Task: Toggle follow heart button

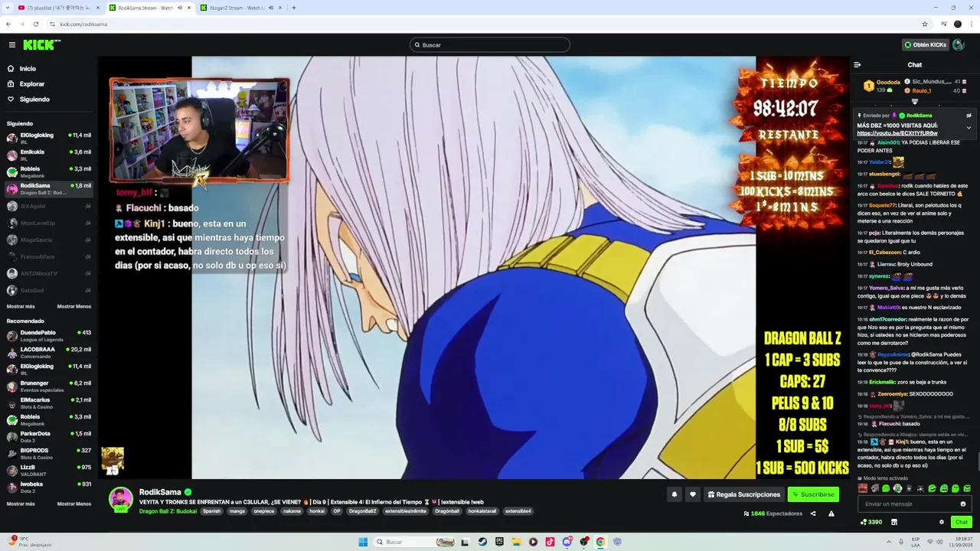Action: tap(693, 494)
